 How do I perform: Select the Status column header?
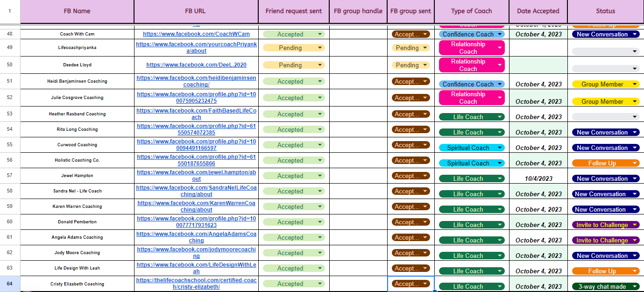606,11
